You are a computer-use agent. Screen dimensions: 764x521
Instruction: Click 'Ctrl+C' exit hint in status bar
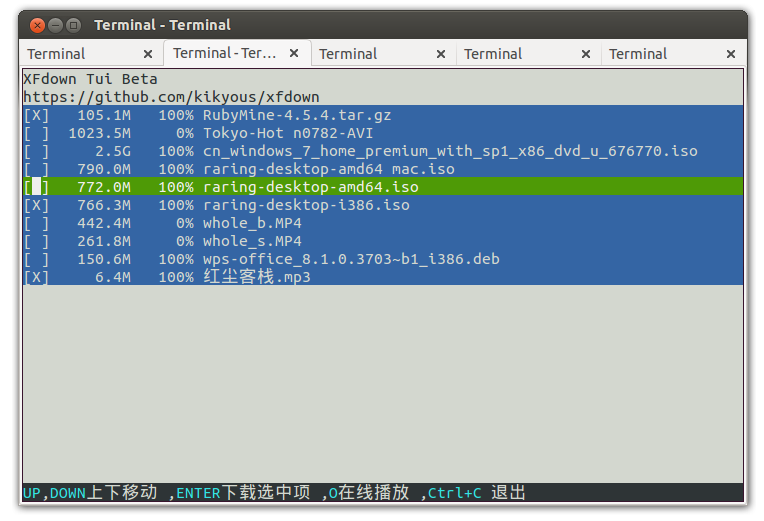point(455,493)
